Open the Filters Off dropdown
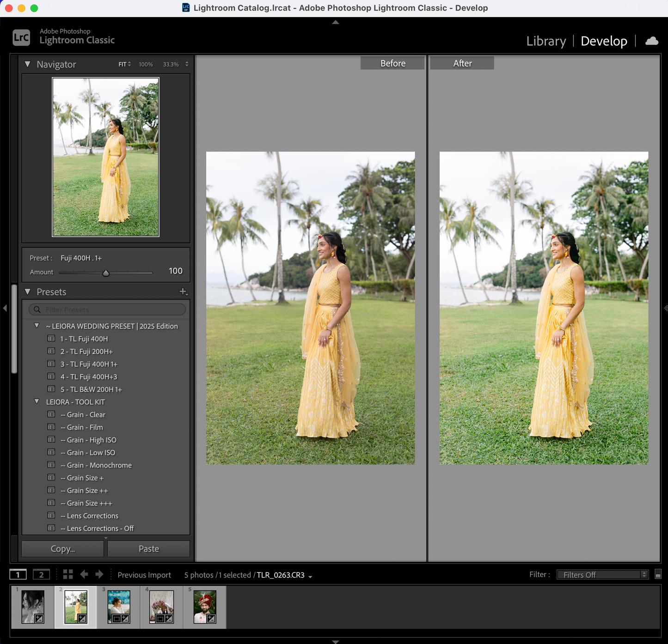Screen dimensions: 668x644 point(602,574)
